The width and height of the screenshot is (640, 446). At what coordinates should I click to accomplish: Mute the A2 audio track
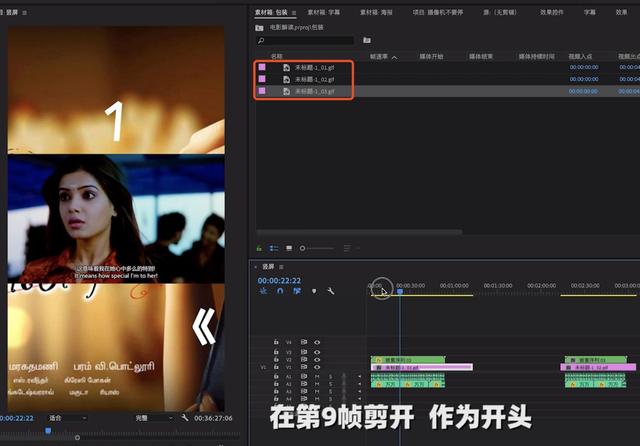317,384
